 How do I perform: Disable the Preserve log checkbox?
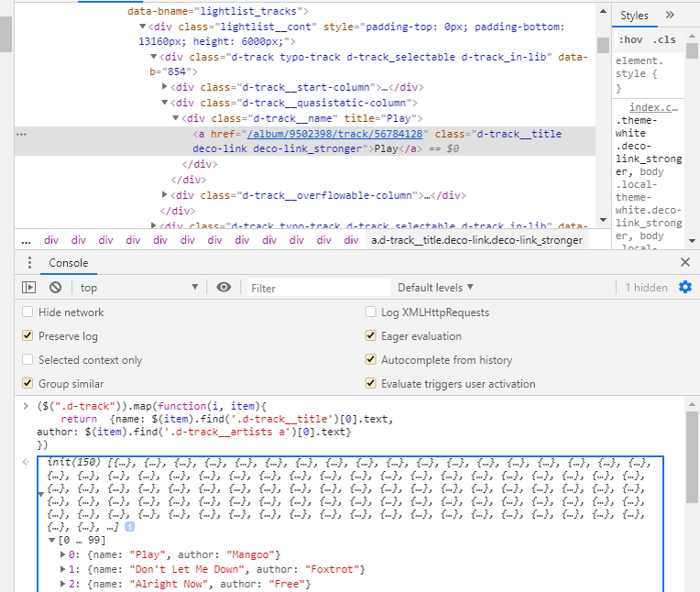pos(27,335)
